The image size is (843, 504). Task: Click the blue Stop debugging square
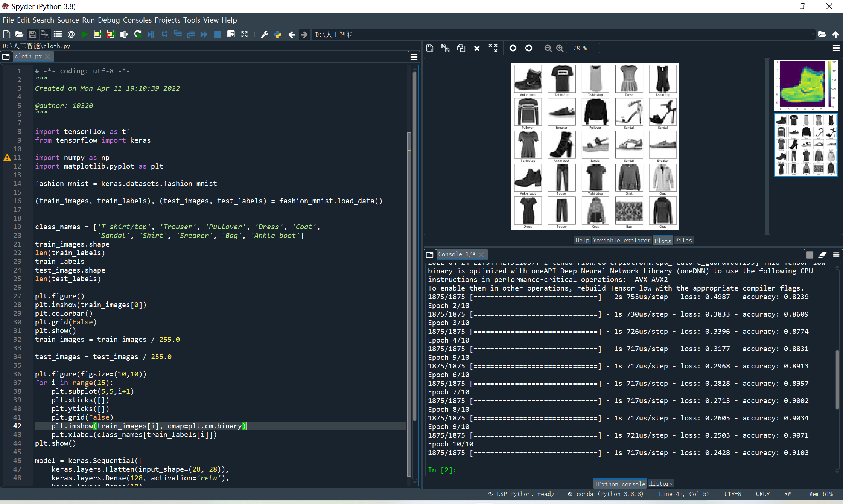[217, 34]
